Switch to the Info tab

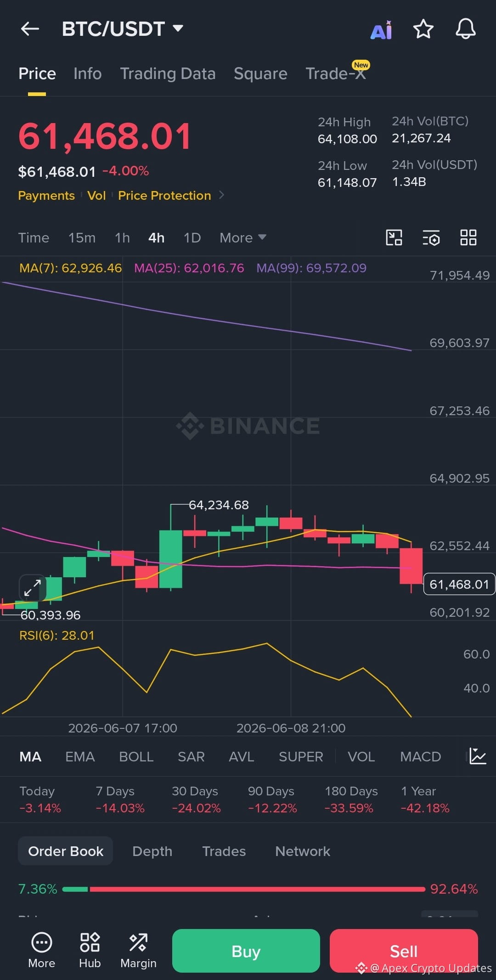[x=88, y=73]
